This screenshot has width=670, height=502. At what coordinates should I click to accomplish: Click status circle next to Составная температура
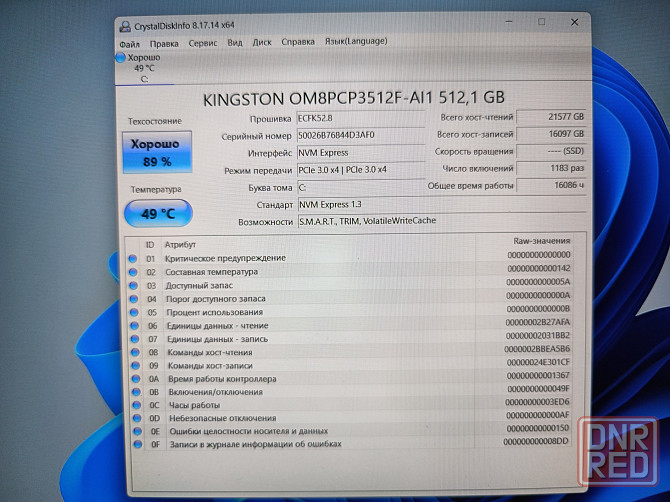pos(133,271)
